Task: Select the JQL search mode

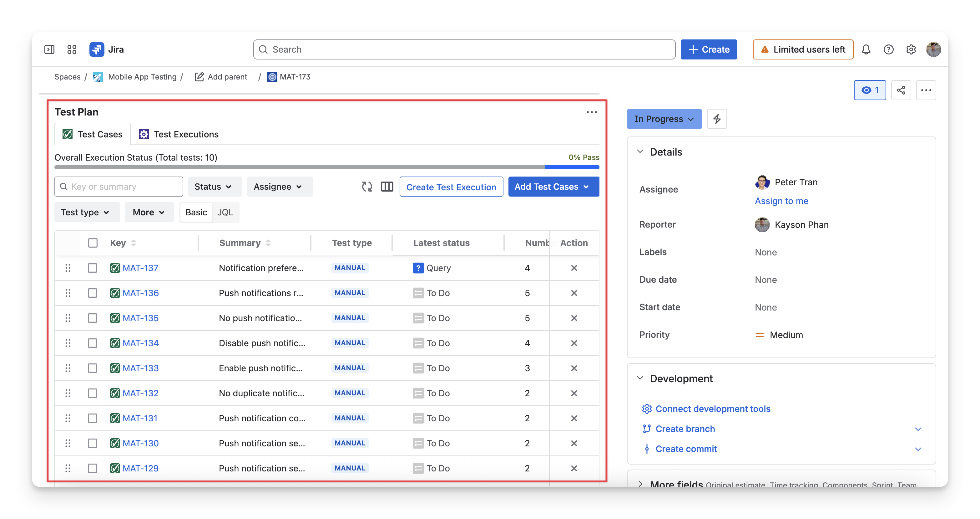Action: (x=225, y=212)
